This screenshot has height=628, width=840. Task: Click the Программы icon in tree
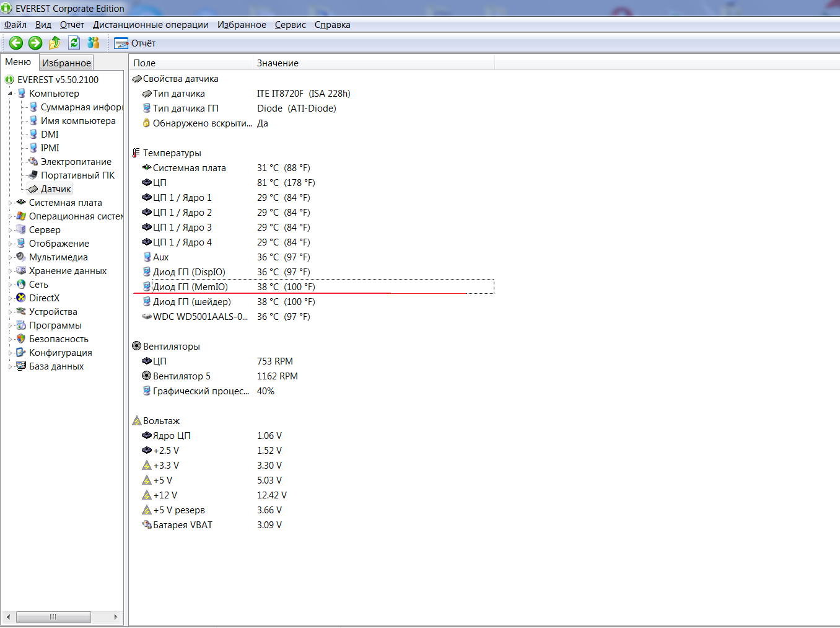(21, 325)
